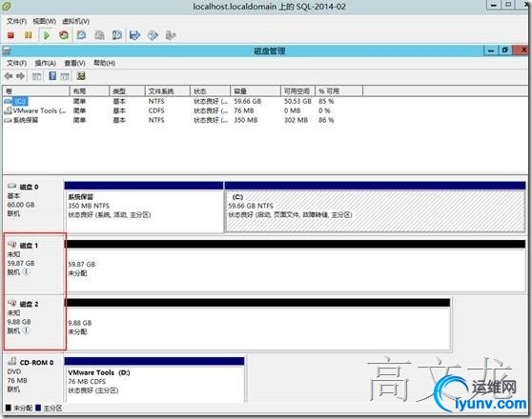Click the 磁盘 0 drive icon
532x419 pixels.
pos(11,186)
